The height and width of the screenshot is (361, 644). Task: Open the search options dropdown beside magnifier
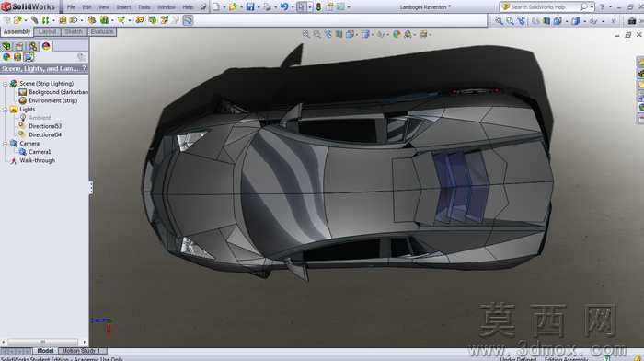click(x=592, y=7)
